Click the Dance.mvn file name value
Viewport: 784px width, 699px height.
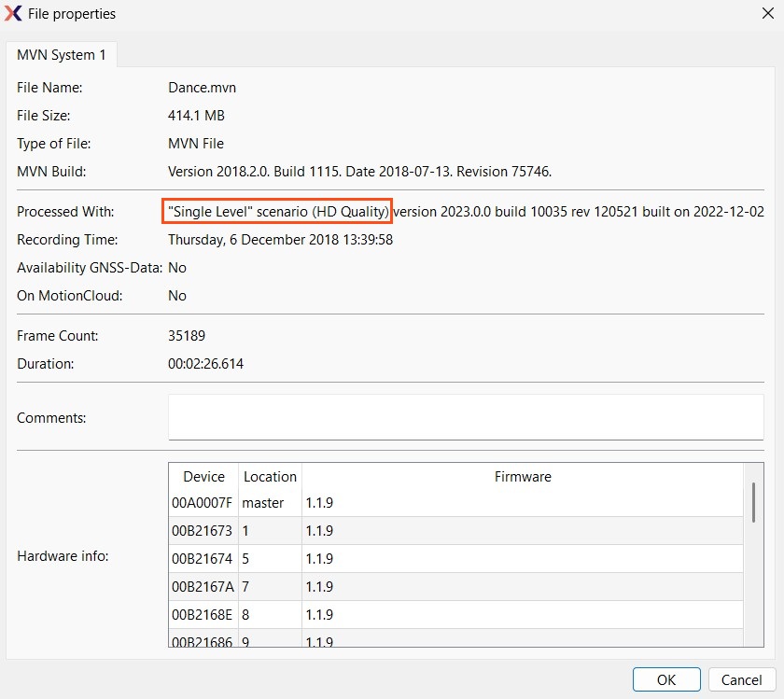click(202, 88)
